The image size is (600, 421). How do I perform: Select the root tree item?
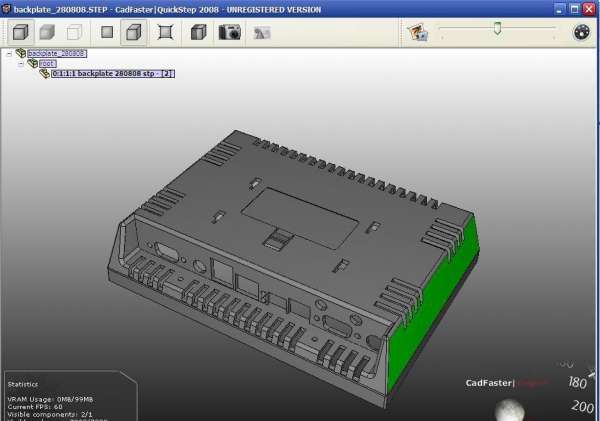[48, 64]
